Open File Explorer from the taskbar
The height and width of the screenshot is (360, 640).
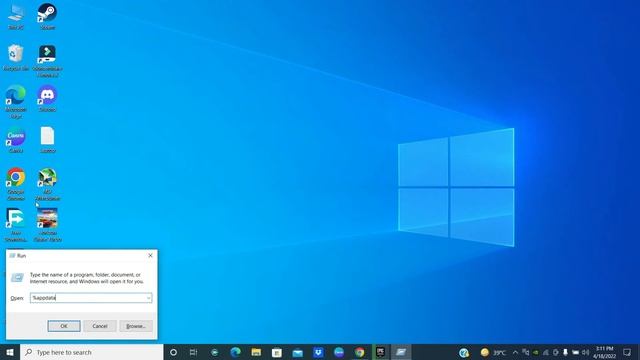coord(256,352)
